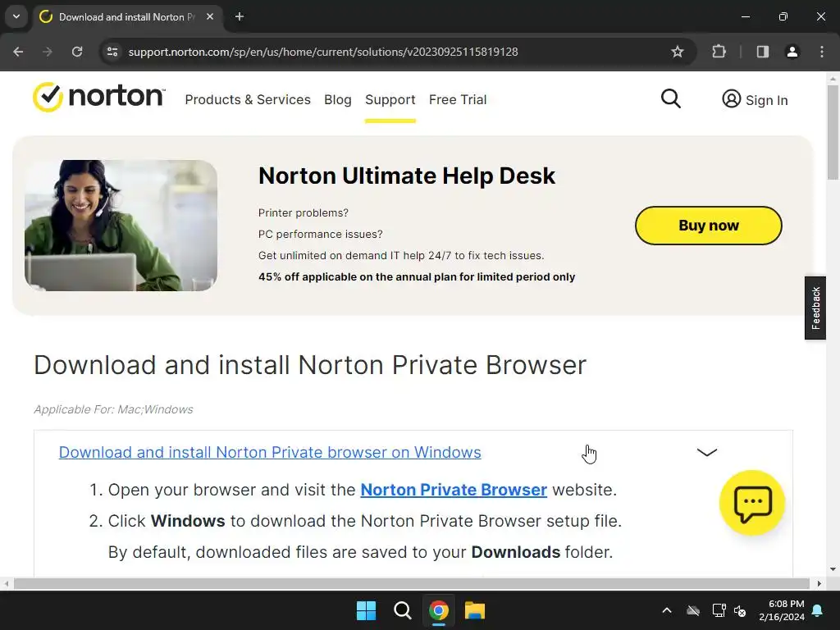The image size is (840, 630).
Task: Open the notification bell in the taskbar
Action: point(818,610)
